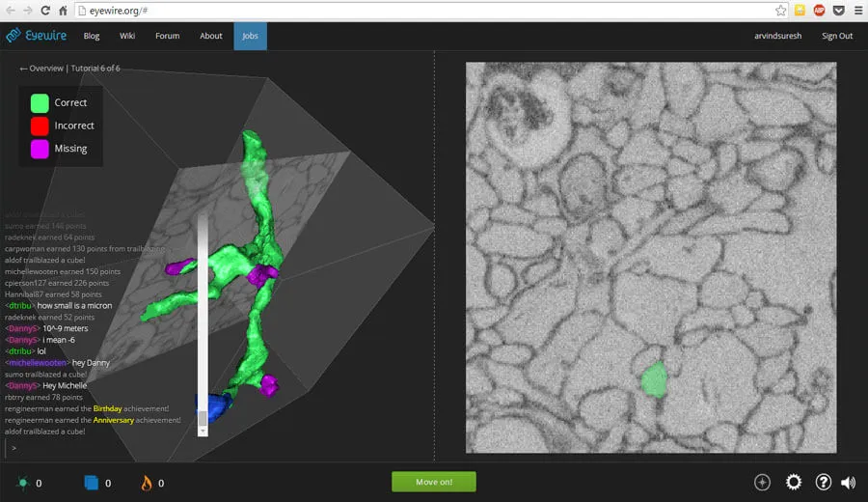Viewport: 868px width, 502px height.
Task: Open the Adblock Plus extension
Action: tap(819, 10)
